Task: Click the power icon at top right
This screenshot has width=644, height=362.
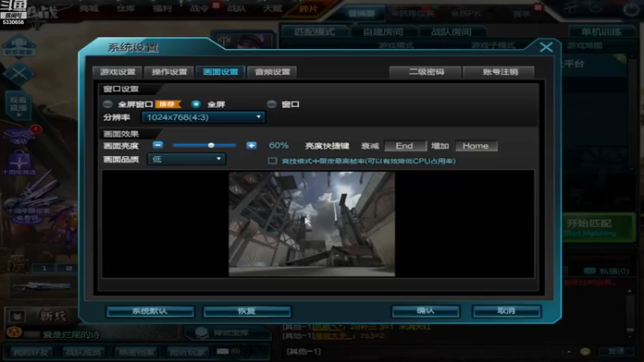Action: [631, 9]
